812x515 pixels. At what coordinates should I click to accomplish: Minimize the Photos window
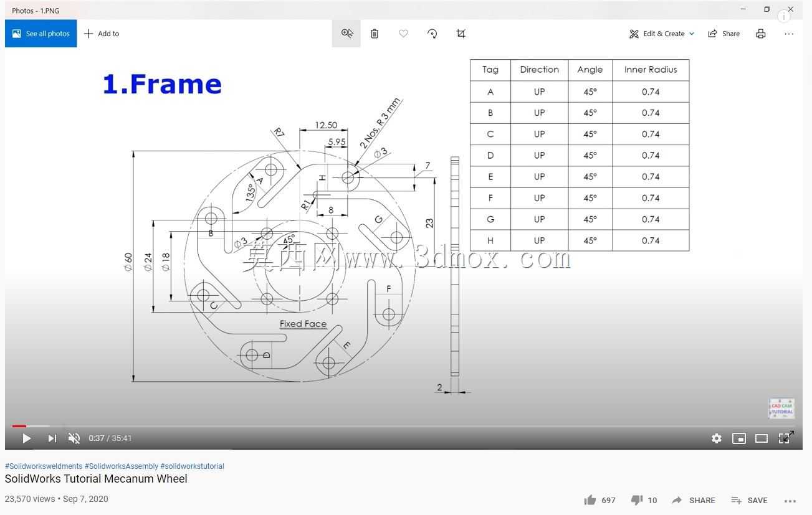743,9
